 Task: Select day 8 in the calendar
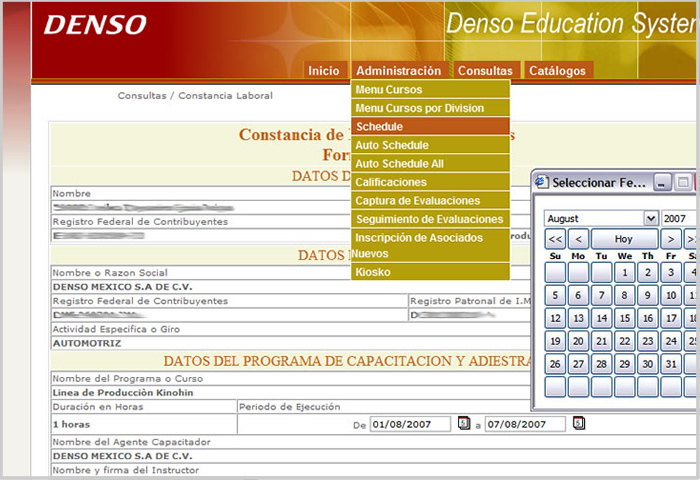(x=625, y=295)
